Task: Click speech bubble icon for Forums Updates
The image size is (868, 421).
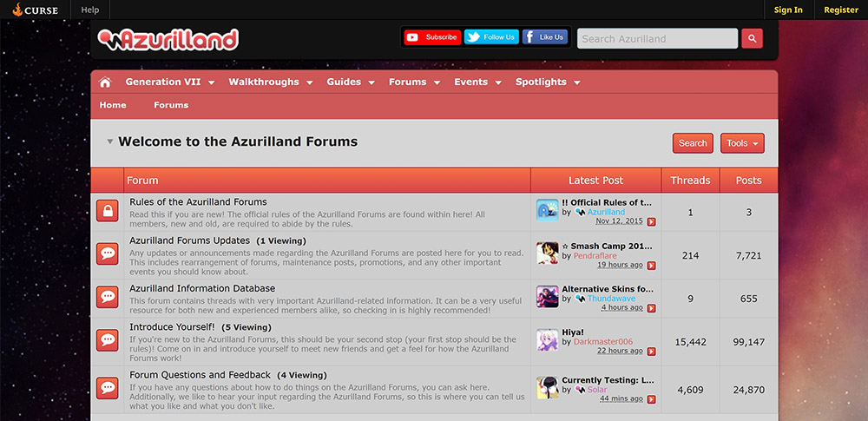Action: tap(108, 253)
